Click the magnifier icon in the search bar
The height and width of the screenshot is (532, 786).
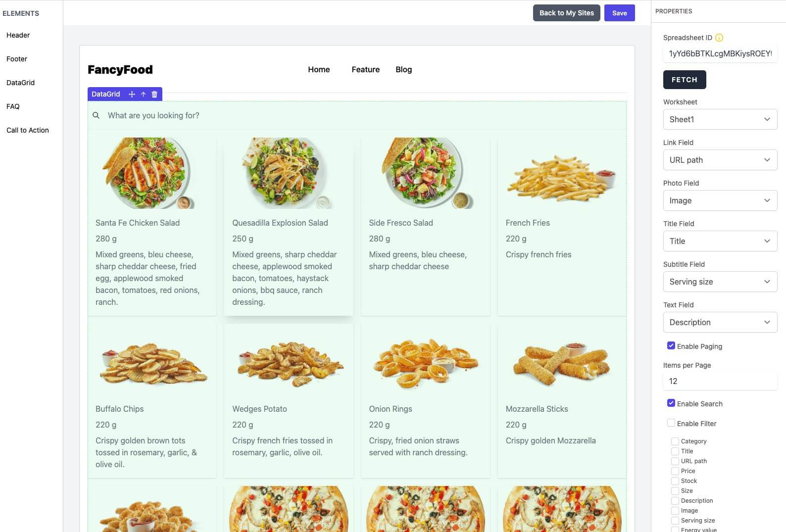(x=96, y=115)
